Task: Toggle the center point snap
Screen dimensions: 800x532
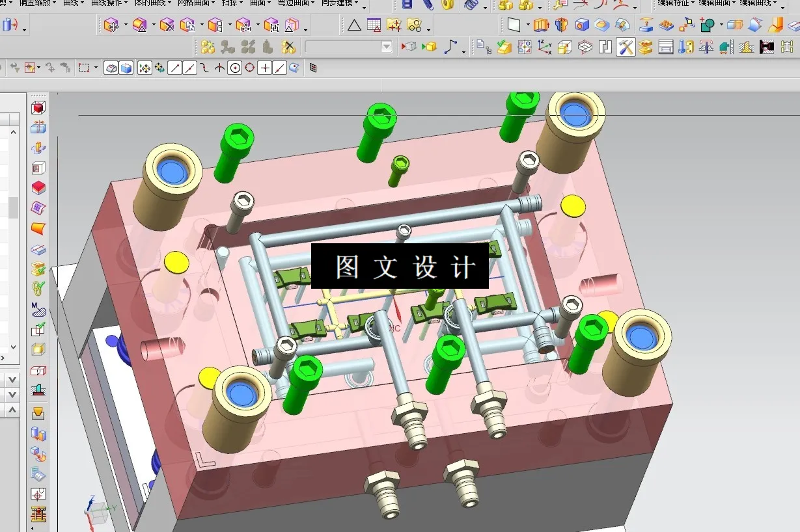Action: coord(235,68)
